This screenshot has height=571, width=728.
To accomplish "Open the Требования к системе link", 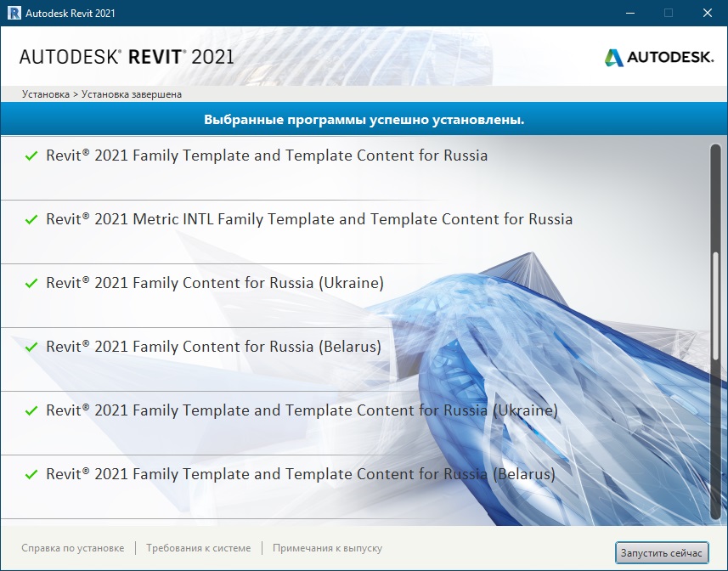I will tap(198, 549).
